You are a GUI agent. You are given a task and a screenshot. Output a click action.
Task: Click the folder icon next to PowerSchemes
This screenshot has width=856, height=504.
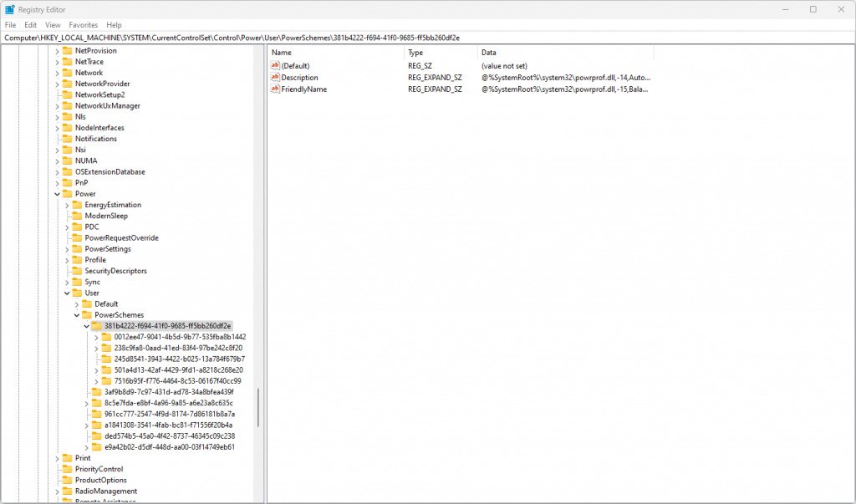(x=87, y=315)
